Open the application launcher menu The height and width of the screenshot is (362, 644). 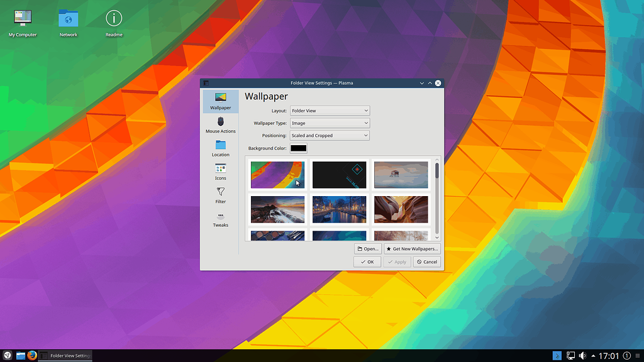point(7,356)
